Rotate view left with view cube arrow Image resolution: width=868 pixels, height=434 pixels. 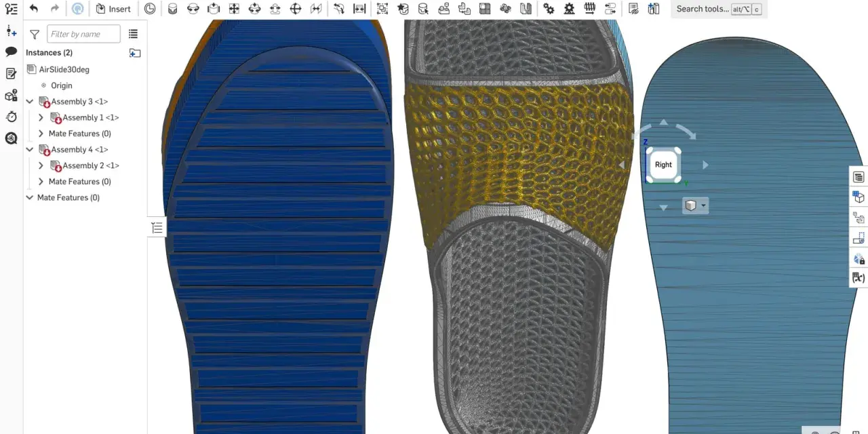point(622,165)
